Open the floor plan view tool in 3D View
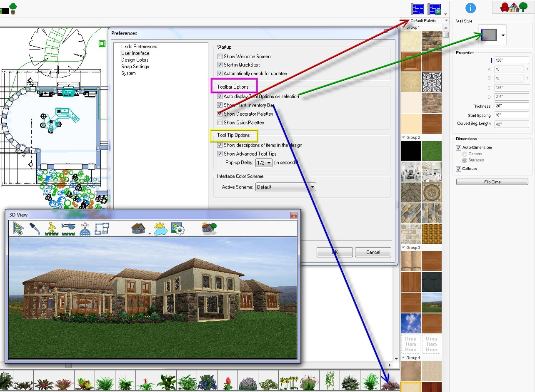Image resolution: width=535 pixels, height=392 pixels. click(102, 228)
